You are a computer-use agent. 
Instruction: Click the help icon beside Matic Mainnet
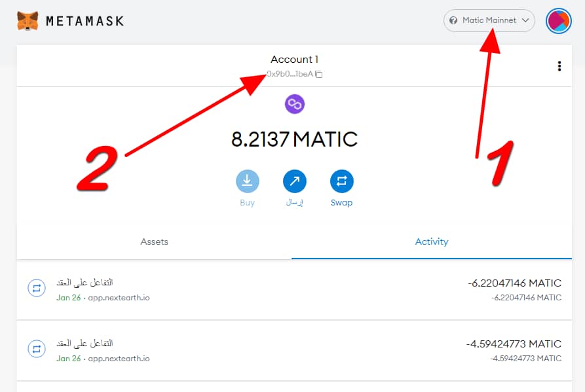[453, 20]
